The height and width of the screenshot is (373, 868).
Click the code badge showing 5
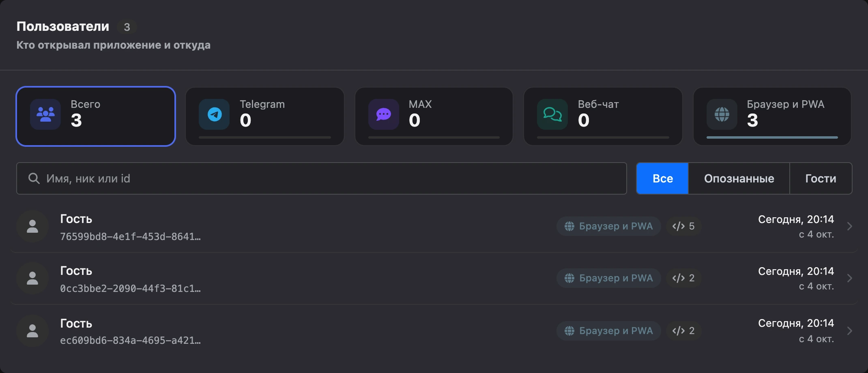[683, 226]
